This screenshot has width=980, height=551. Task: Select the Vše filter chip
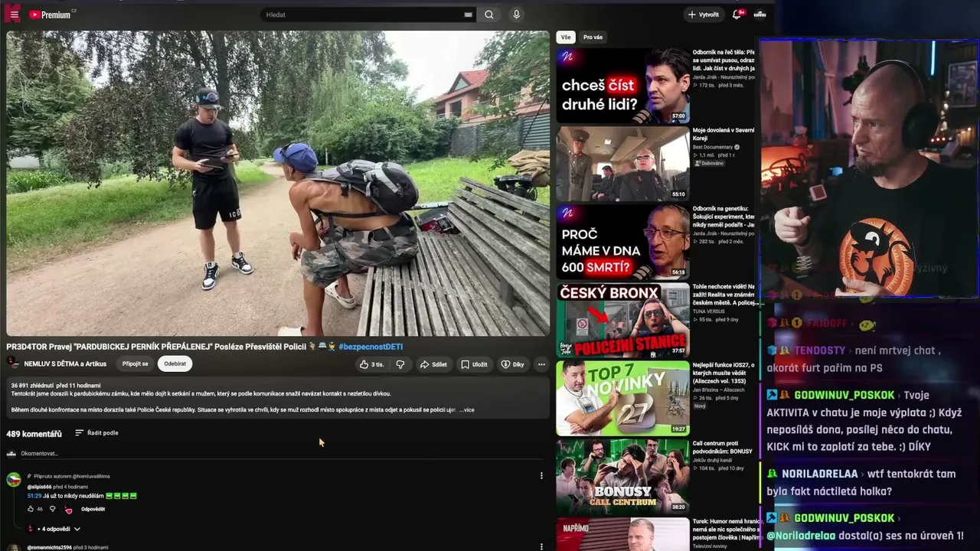point(565,37)
